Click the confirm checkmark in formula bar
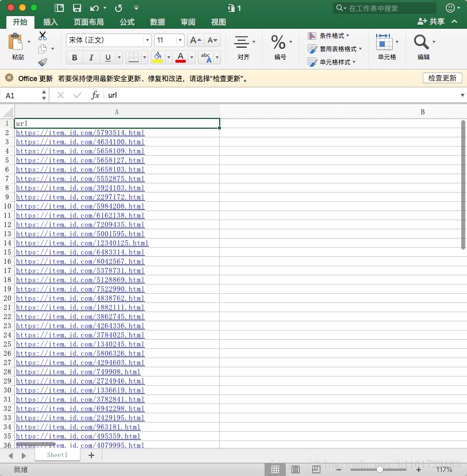The width and height of the screenshot is (467, 476). point(78,95)
